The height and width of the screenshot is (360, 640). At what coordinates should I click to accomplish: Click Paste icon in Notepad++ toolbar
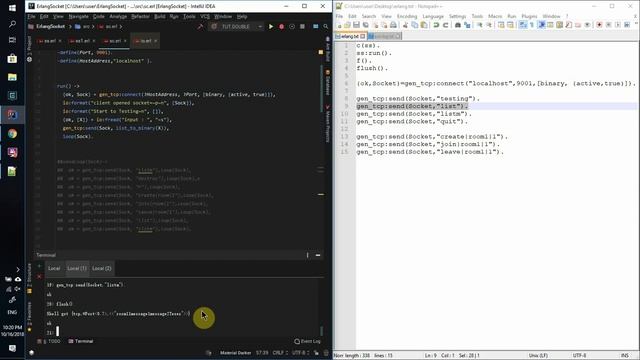(424, 25)
